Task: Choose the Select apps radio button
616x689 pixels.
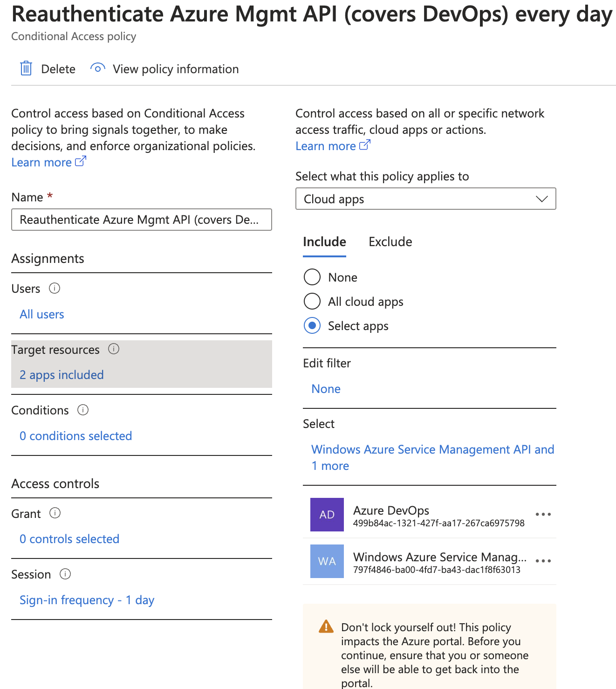Action: click(x=312, y=325)
